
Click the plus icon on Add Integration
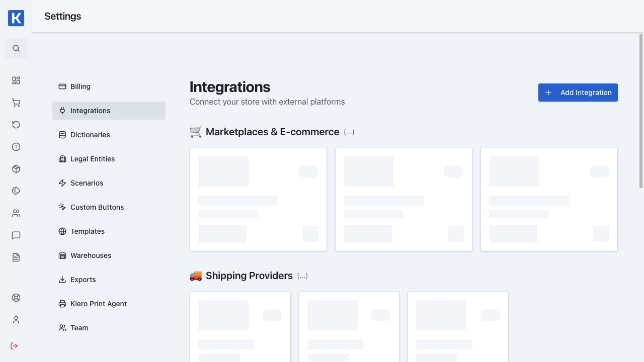click(548, 93)
